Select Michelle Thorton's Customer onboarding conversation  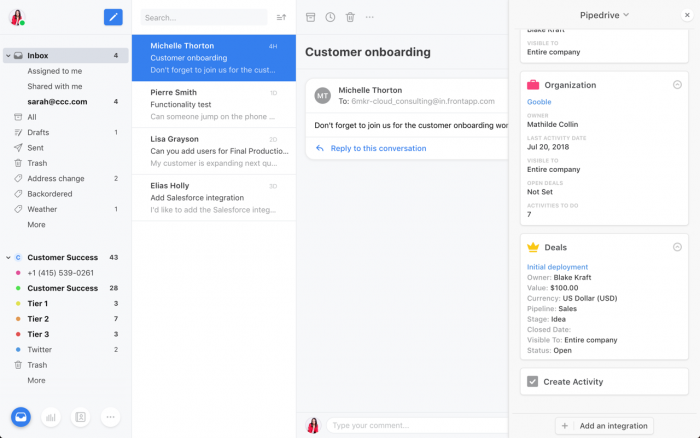[x=214, y=58]
